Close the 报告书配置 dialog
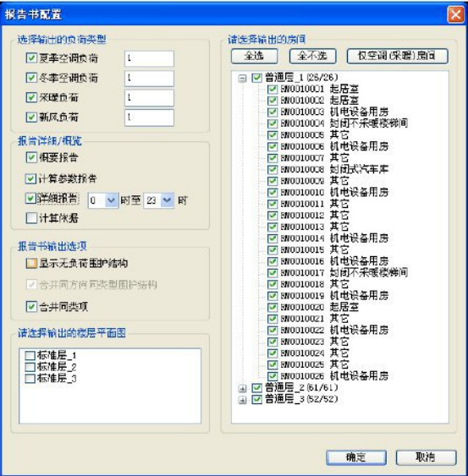This screenshot has width=468, height=476. (455, 14)
